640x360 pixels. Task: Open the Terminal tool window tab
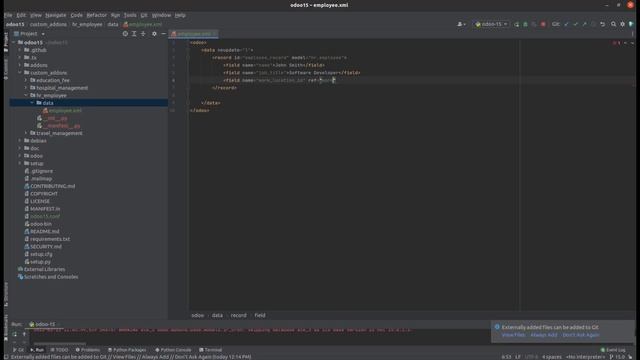click(x=210, y=350)
